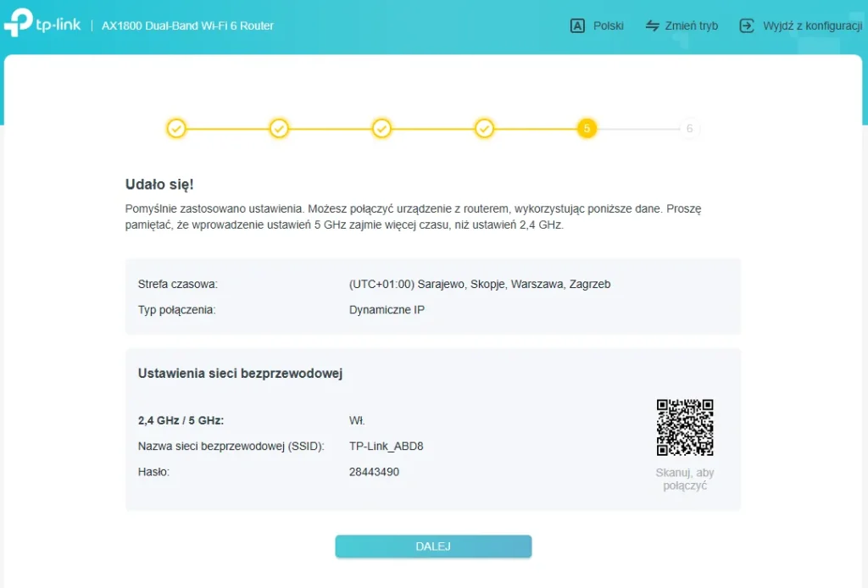
Task: Click the Nazwa sieci bezprzewodowej (SSID) label
Action: (x=231, y=447)
